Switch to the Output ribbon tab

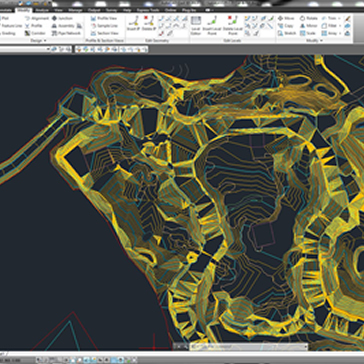(x=94, y=10)
